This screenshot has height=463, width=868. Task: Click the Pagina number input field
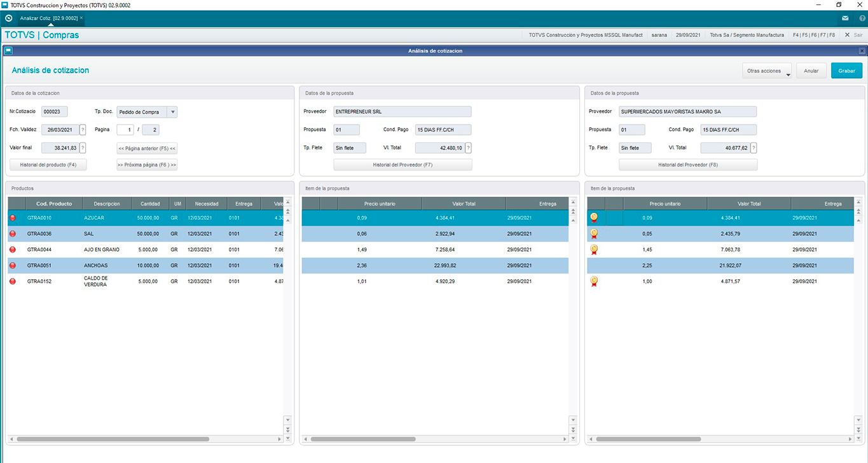pos(125,130)
